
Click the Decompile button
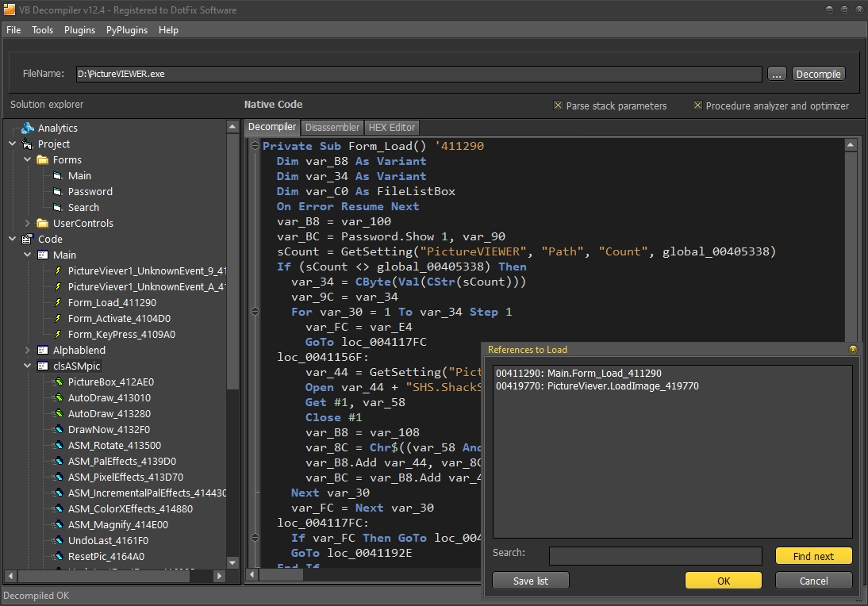coord(818,74)
